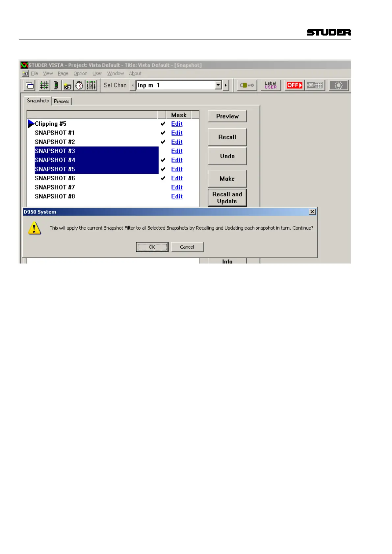The image size is (392, 554).
Task: Click the channel strip toolbar icon
Action: click(56, 86)
